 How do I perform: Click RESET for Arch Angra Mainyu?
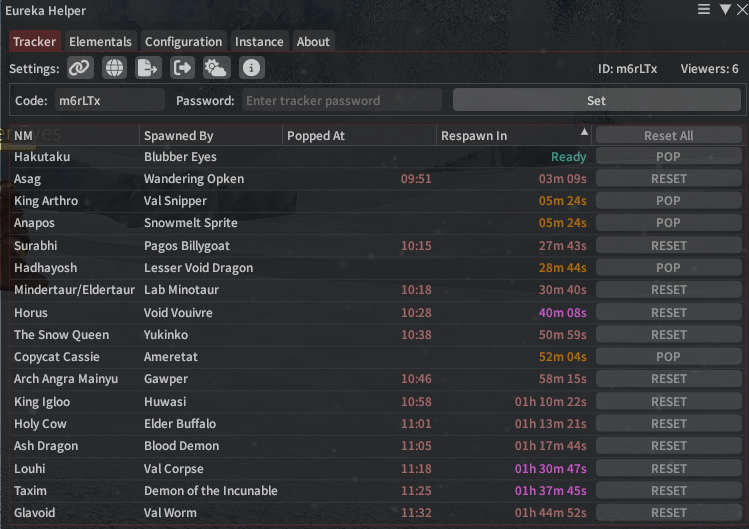[x=668, y=378]
